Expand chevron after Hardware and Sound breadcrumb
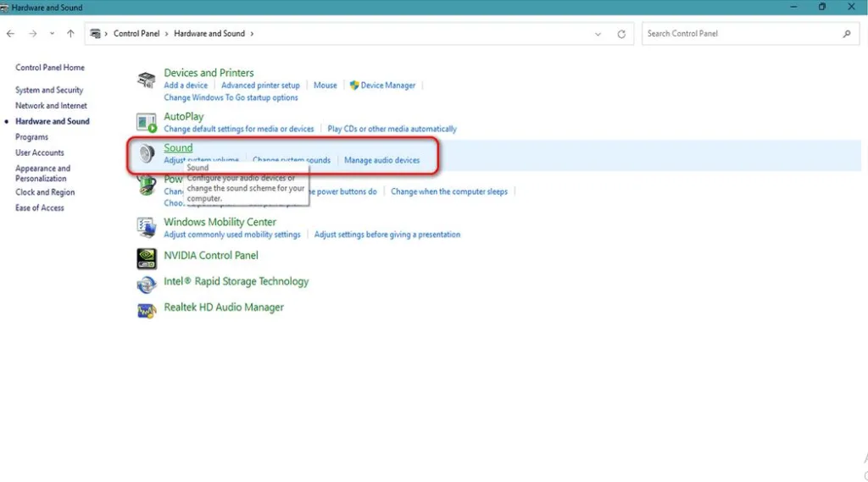 pos(252,34)
